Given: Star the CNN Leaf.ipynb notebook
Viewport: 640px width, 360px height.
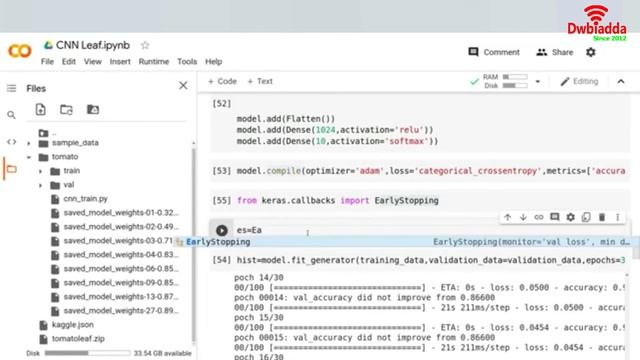Looking at the screenshot, I should click(145, 45).
